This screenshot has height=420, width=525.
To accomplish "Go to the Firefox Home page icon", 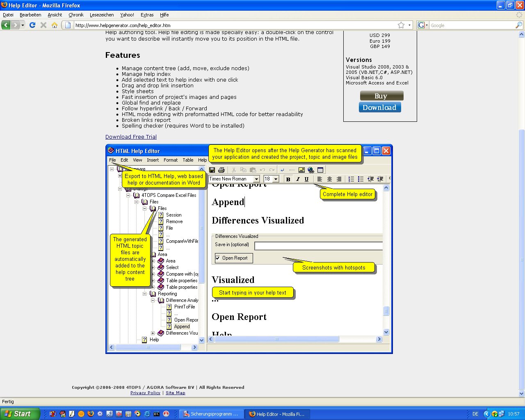I will coord(54,25).
